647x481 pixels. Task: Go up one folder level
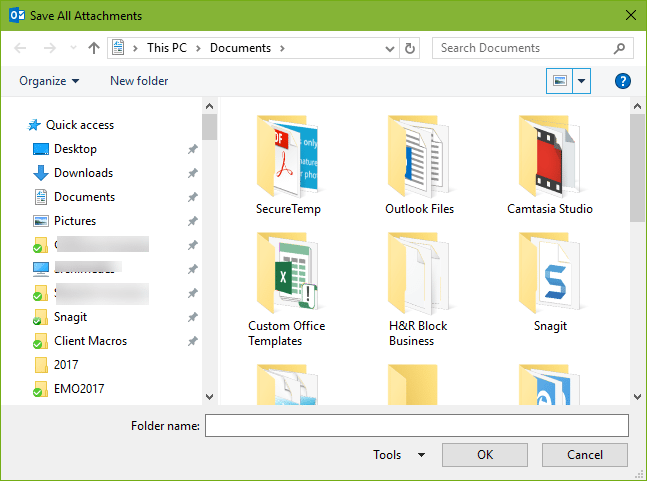point(94,48)
